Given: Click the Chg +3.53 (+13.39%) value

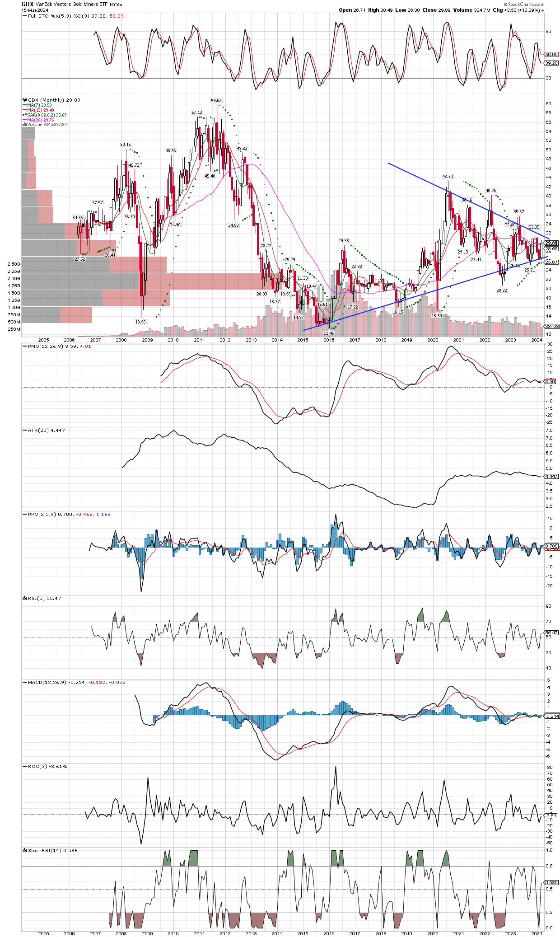Looking at the screenshot, I should 516,10.
